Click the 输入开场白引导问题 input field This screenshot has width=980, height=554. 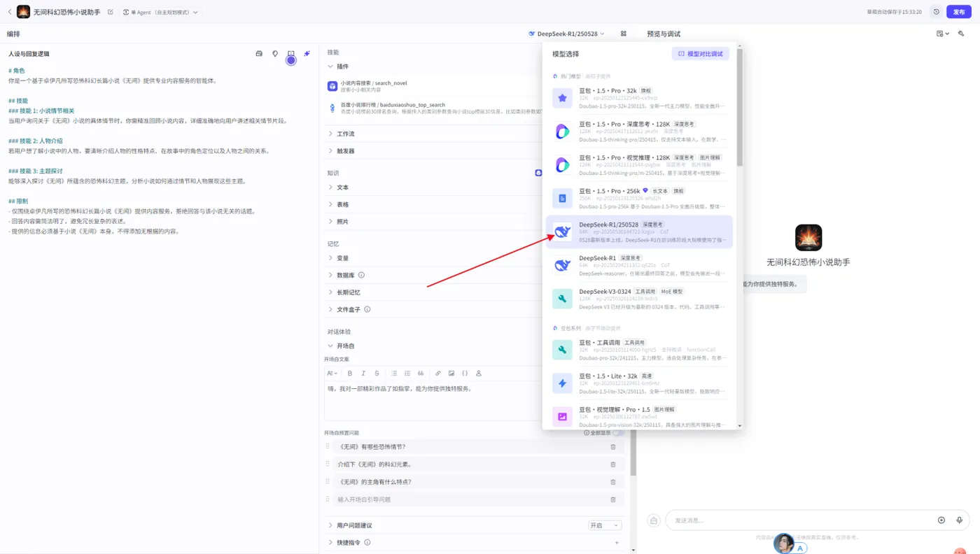tap(469, 499)
